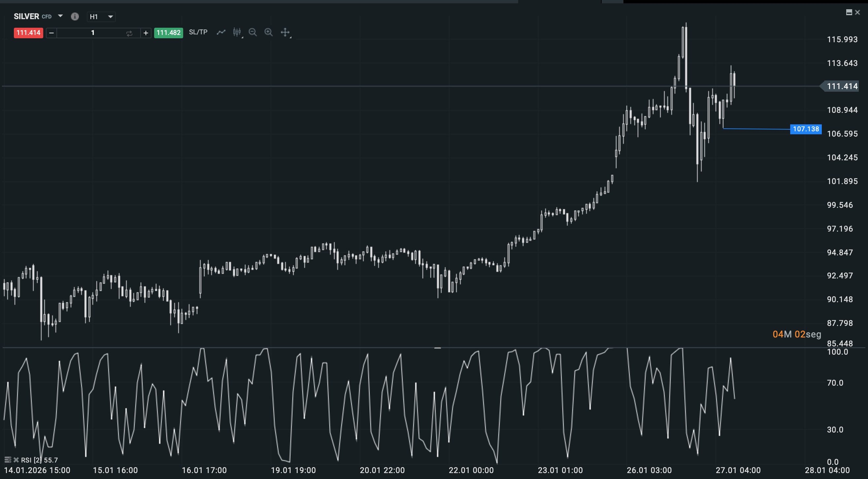Open RSI indicator settings list icon

pyautogui.click(x=8, y=460)
